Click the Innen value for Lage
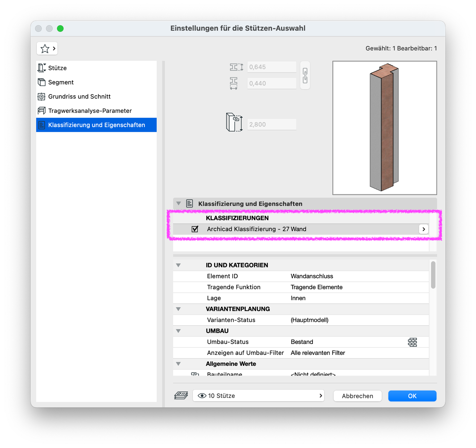This screenshot has width=476, height=448. [x=298, y=298]
